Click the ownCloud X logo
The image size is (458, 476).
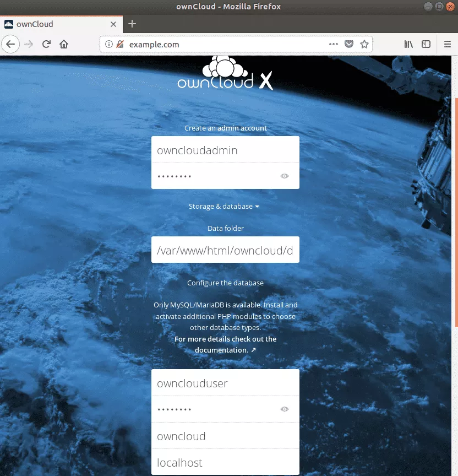(x=225, y=73)
